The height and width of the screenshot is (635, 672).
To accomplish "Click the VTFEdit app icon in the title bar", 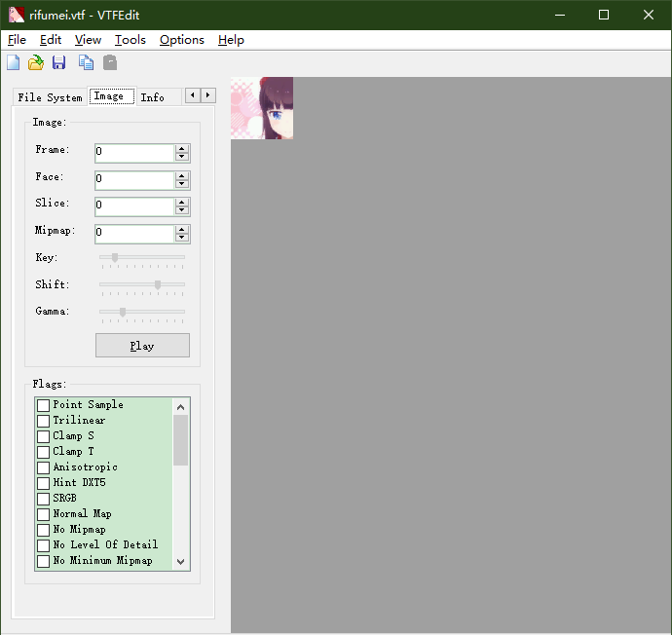I will pyautogui.click(x=16, y=15).
